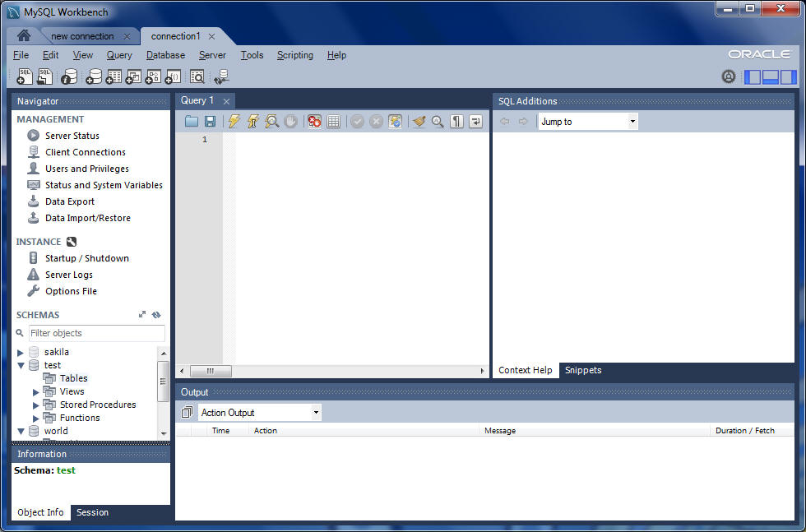Switch to the Session tab
This screenshot has height=532, width=806.
92,512
